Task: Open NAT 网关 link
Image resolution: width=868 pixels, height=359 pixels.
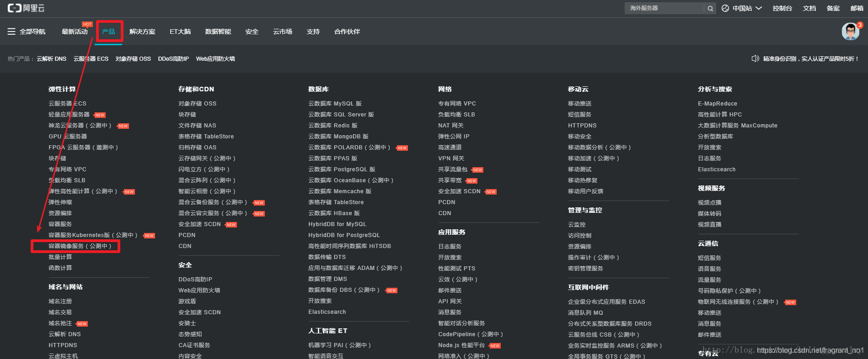Action: click(451, 126)
